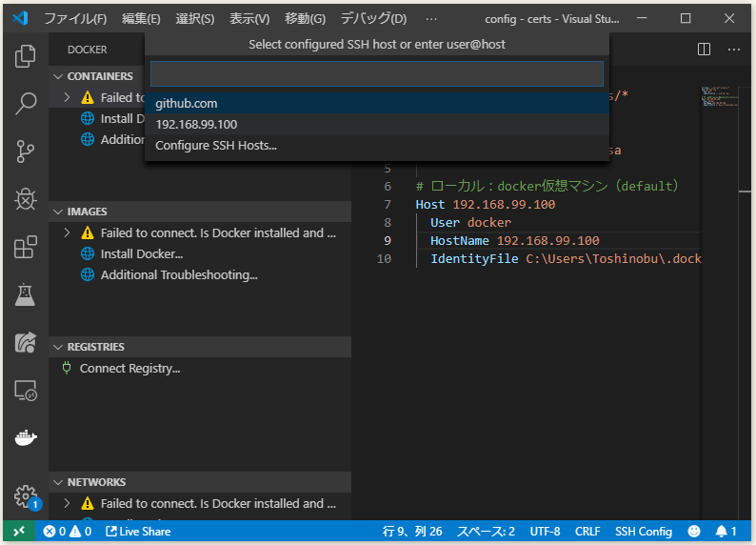Click warning icon on Networks failed row

point(88,503)
